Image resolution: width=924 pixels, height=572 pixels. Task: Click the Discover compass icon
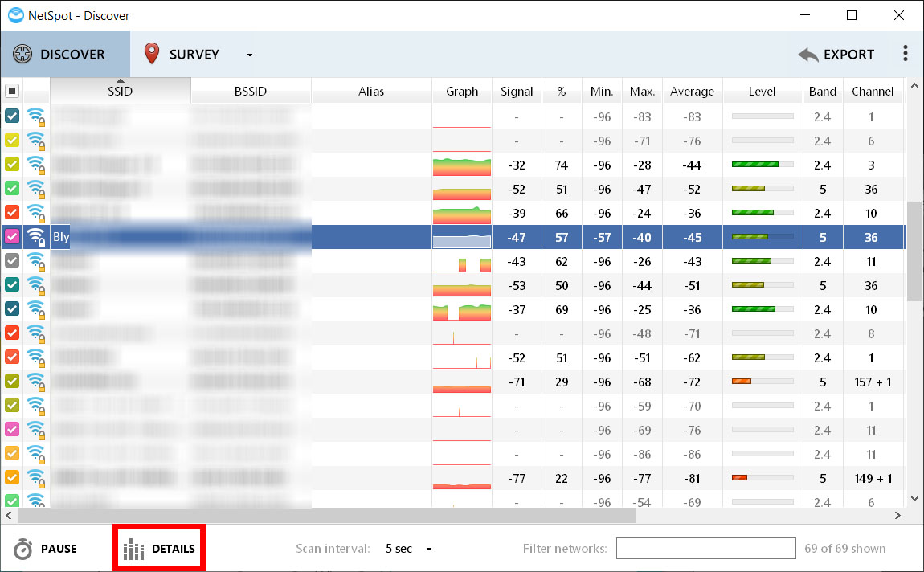[22, 55]
